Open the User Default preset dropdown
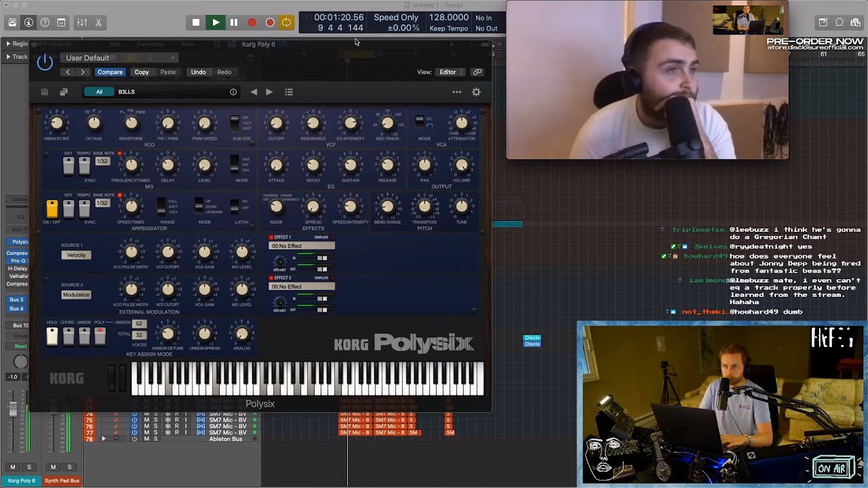The height and width of the screenshot is (488, 868). (x=121, y=58)
